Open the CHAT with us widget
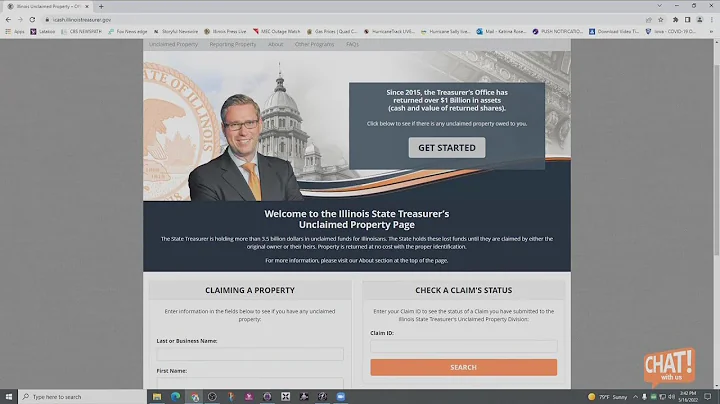 [669, 367]
